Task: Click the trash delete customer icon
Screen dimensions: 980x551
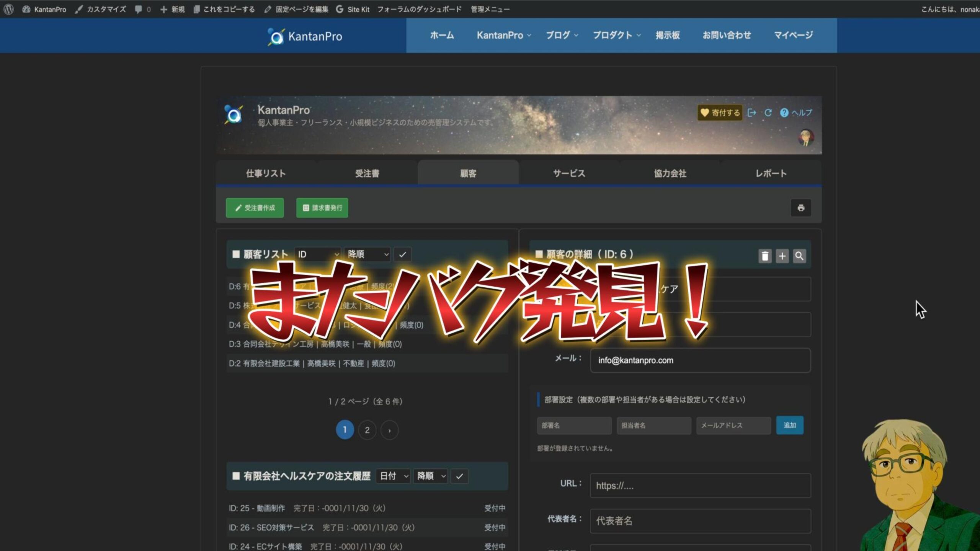Action: (x=764, y=256)
